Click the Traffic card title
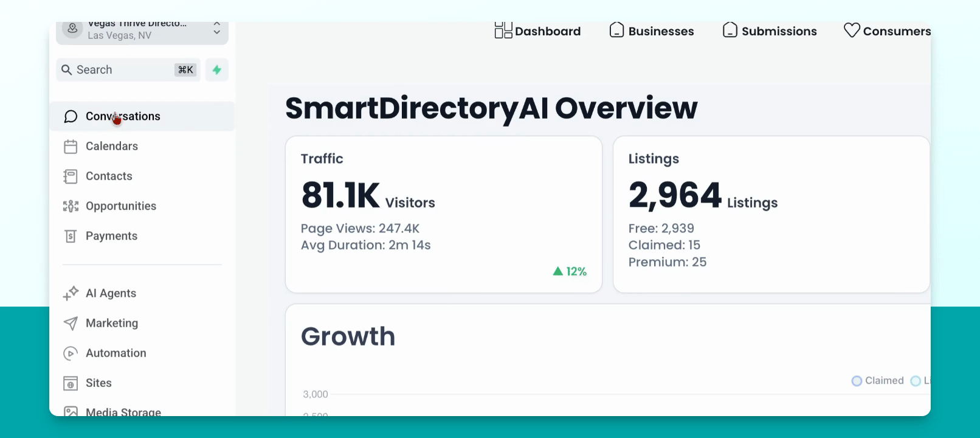980x438 pixels. tap(322, 159)
